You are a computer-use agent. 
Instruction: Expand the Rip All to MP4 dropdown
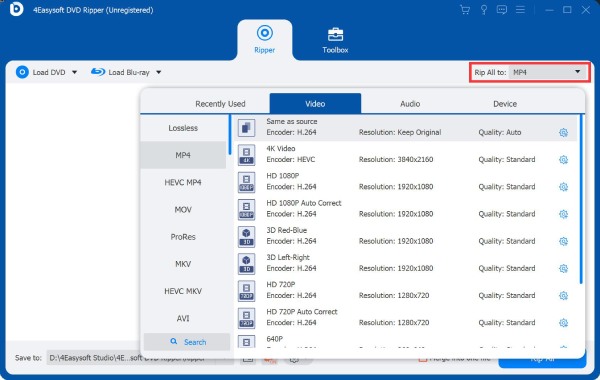(x=548, y=72)
